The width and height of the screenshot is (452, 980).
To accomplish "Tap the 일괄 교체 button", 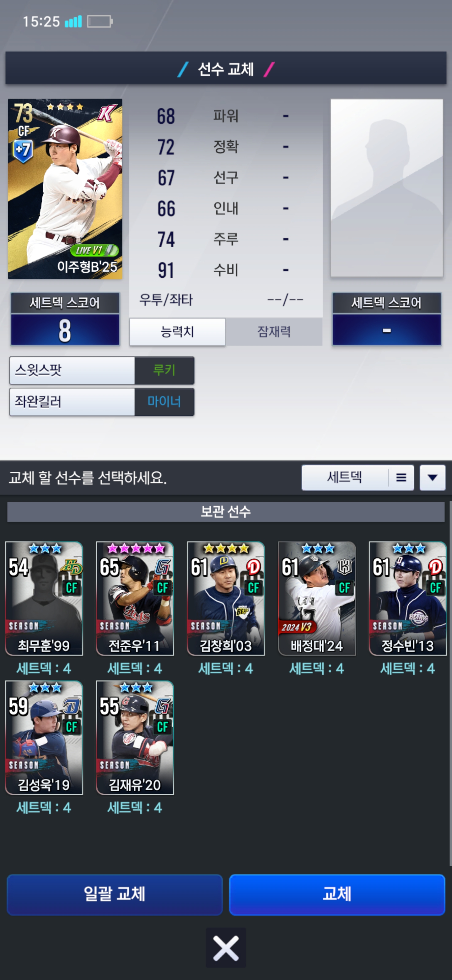I will point(115,894).
